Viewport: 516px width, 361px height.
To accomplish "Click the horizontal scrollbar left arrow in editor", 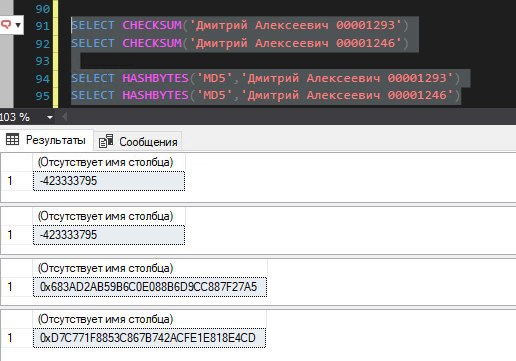I will point(64,117).
